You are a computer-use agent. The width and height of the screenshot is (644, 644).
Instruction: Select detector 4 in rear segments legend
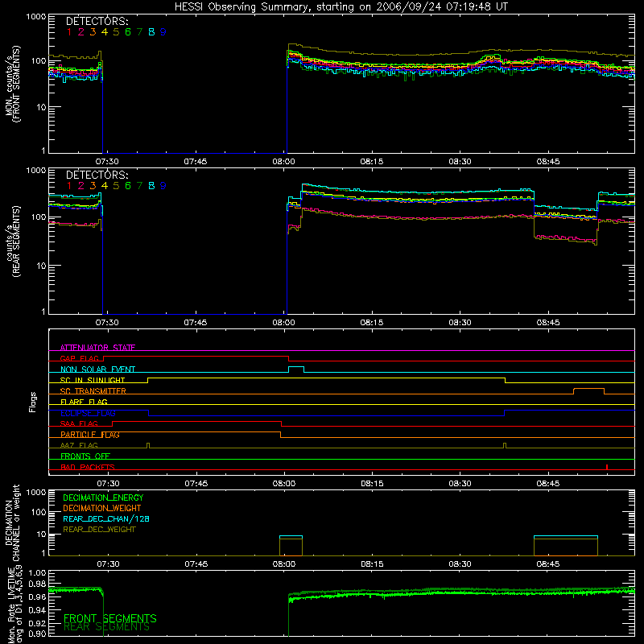click(x=105, y=186)
